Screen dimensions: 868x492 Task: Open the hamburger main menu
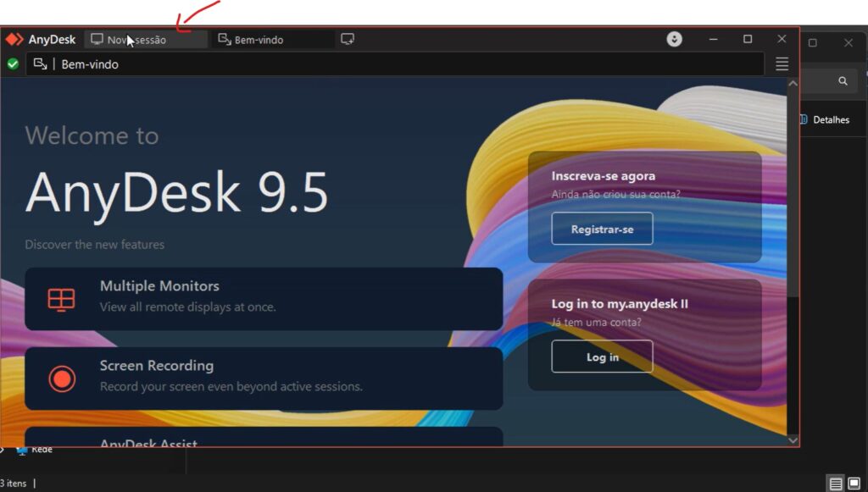[782, 64]
